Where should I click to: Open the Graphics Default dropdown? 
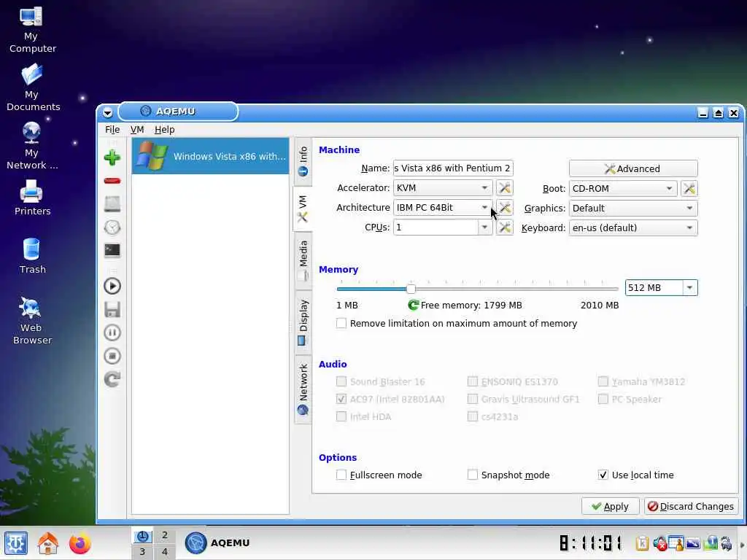(x=633, y=209)
